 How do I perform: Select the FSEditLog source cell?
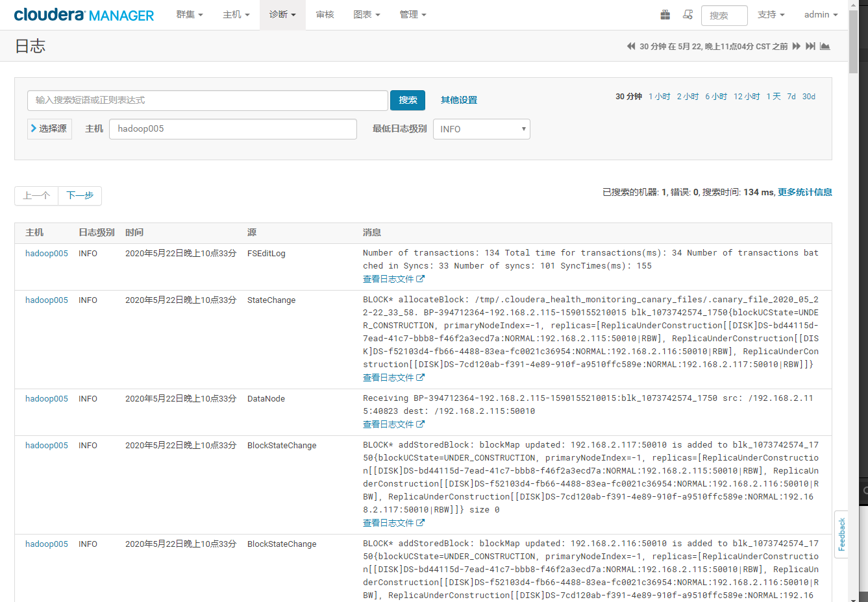tap(266, 254)
